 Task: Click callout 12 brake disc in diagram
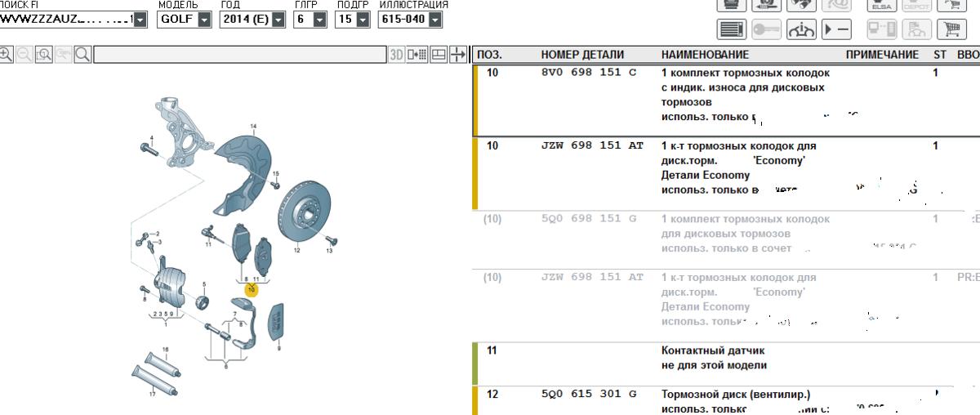pyautogui.click(x=297, y=251)
